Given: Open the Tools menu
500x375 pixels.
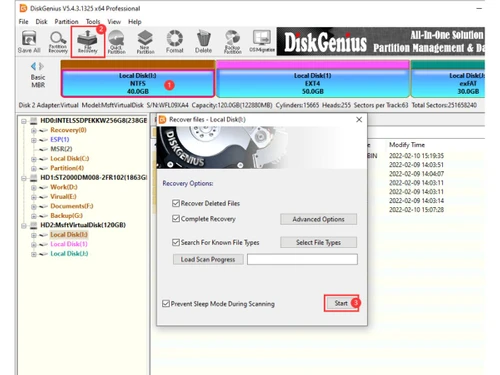Looking at the screenshot, I should pos(93,22).
